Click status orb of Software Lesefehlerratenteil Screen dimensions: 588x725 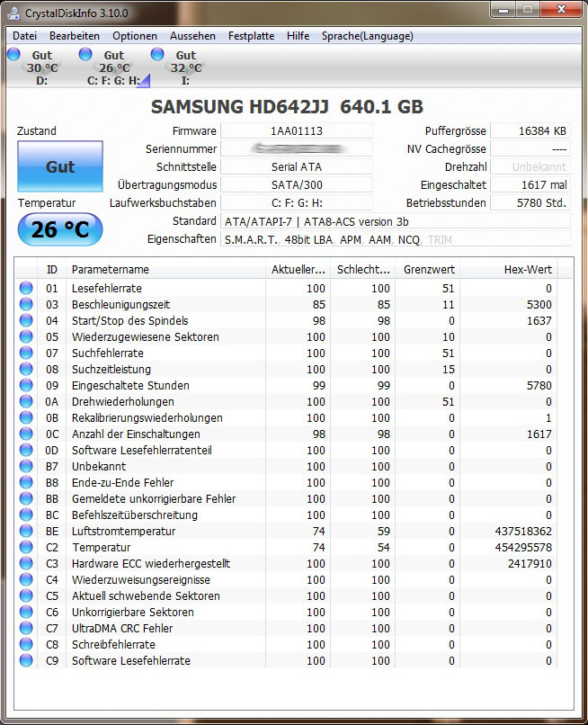click(26, 450)
